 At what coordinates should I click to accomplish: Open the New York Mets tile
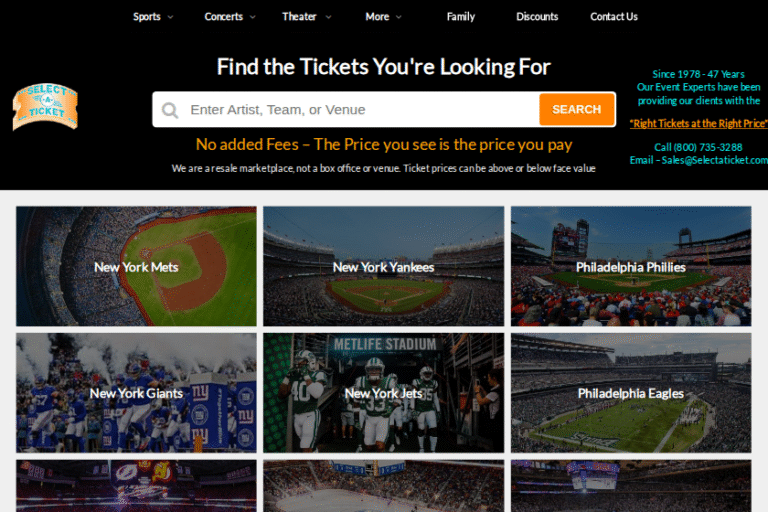click(136, 267)
